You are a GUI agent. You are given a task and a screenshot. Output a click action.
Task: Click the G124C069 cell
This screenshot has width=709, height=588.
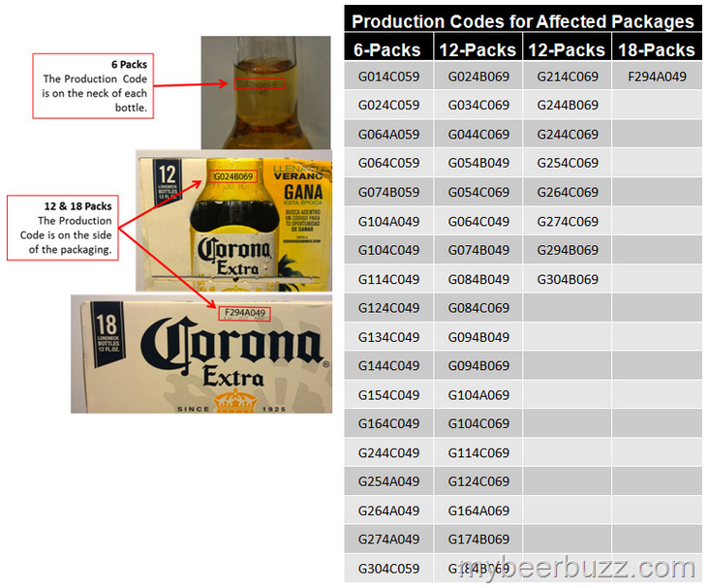tap(478, 481)
